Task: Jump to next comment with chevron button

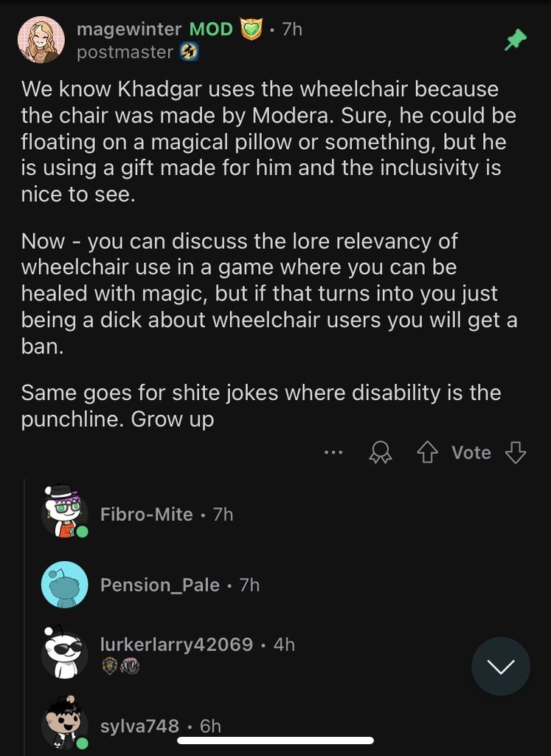Action: [501, 667]
